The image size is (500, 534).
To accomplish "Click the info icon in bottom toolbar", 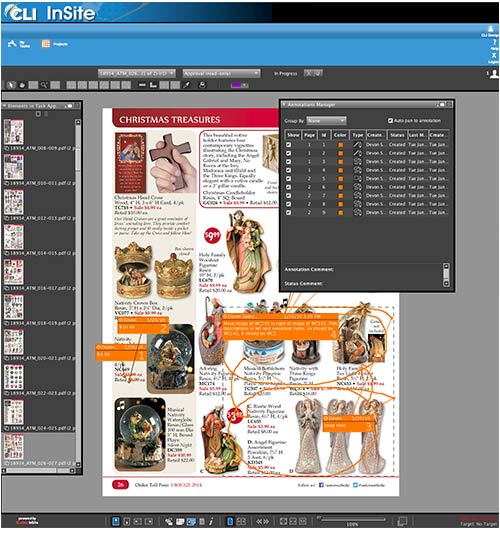I will pyautogui.click(x=211, y=521).
